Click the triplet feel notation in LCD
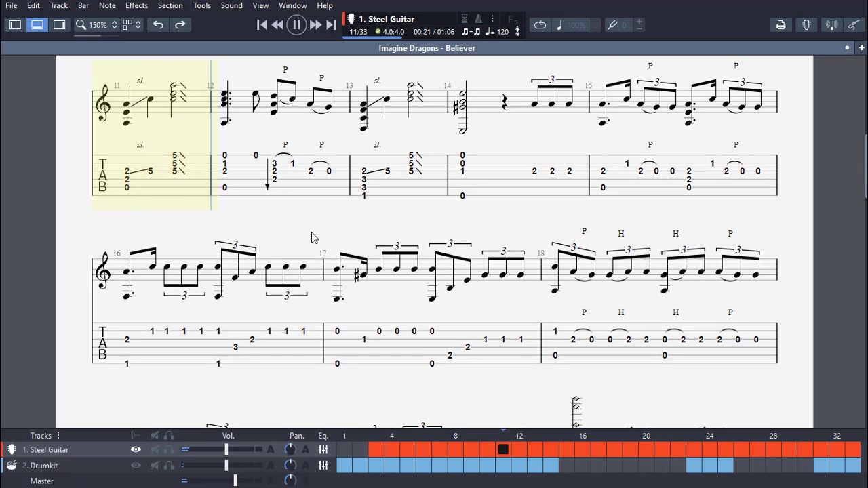 click(471, 32)
